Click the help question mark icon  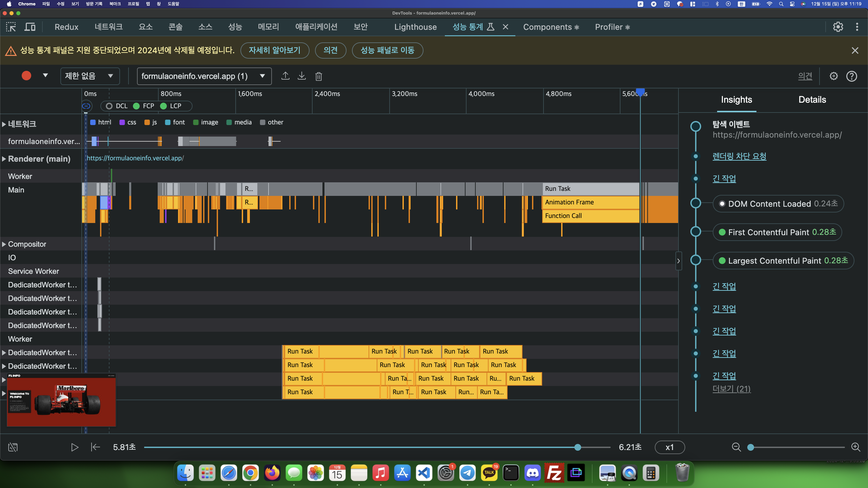(x=851, y=76)
